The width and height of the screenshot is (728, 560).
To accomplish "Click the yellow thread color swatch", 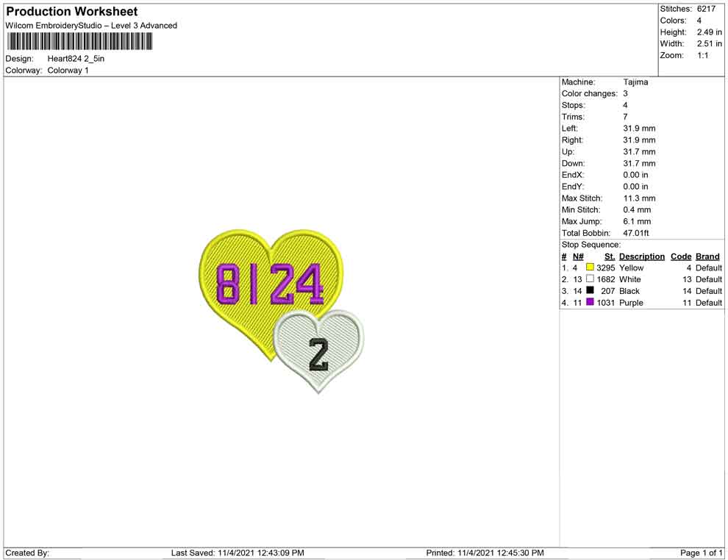I will click(x=590, y=268).
